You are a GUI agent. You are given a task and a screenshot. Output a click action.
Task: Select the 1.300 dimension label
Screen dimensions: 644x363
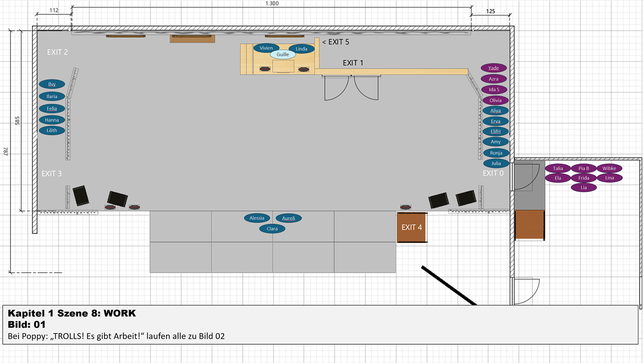272,3
